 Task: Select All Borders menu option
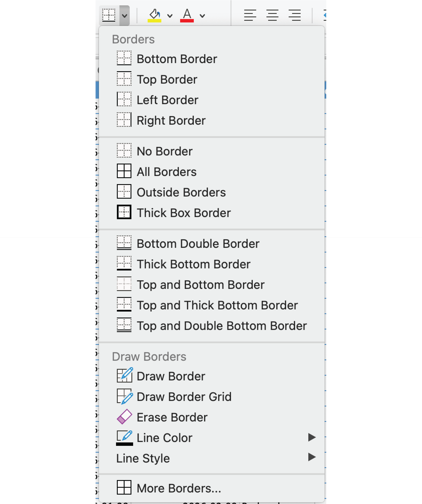tap(166, 172)
